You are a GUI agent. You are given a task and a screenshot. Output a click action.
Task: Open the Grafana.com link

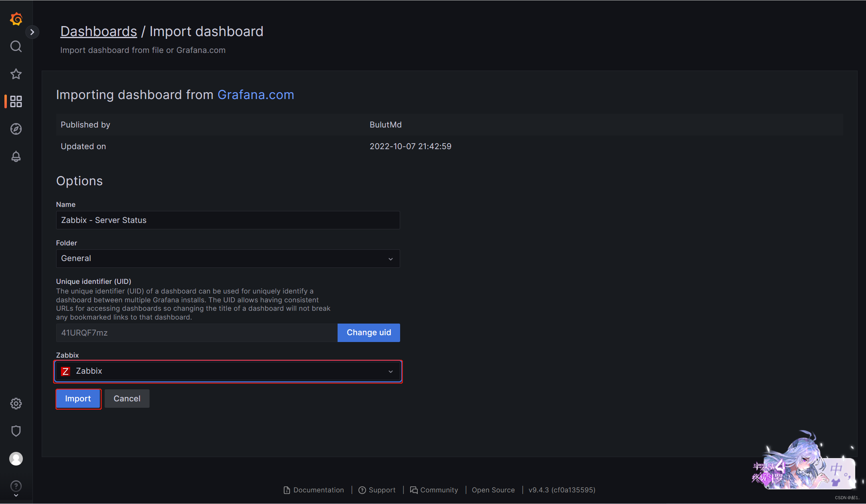[255, 95]
